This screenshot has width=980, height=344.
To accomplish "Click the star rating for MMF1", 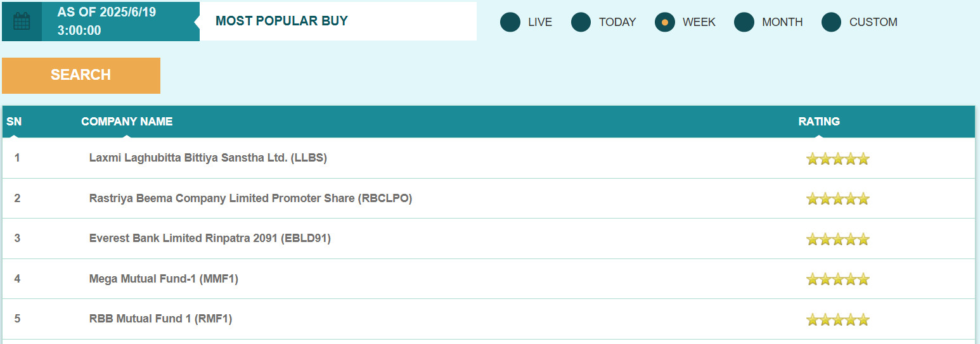I will [x=837, y=279].
